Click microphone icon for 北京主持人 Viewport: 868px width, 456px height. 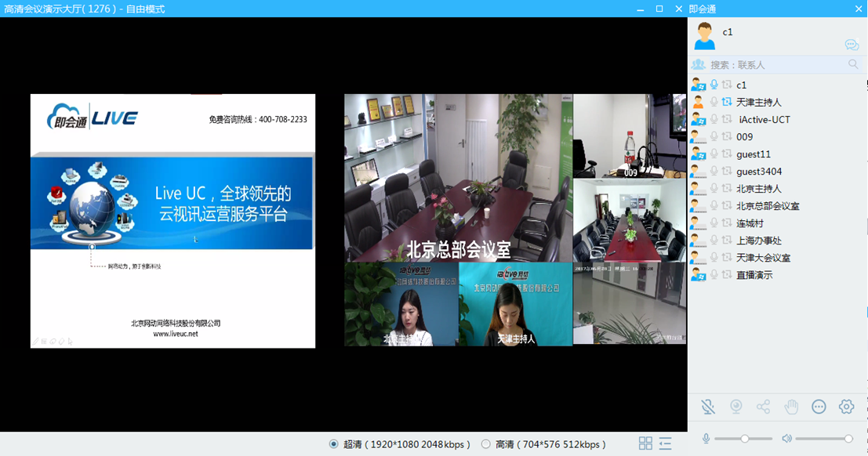coord(714,188)
